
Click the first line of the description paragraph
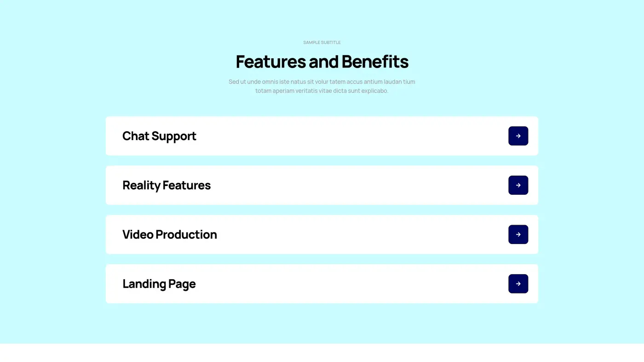[x=322, y=82]
